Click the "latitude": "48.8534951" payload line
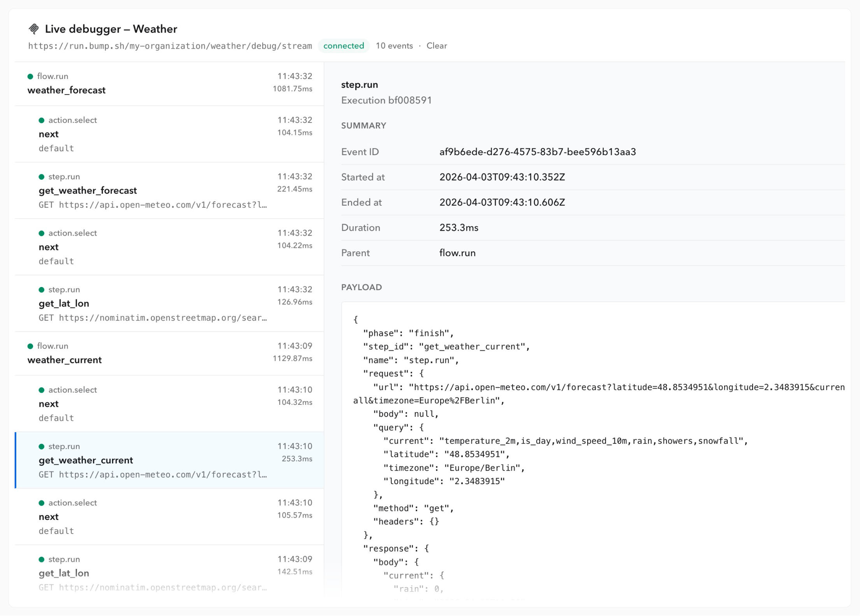The width and height of the screenshot is (860, 616). pyautogui.click(x=446, y=455)
